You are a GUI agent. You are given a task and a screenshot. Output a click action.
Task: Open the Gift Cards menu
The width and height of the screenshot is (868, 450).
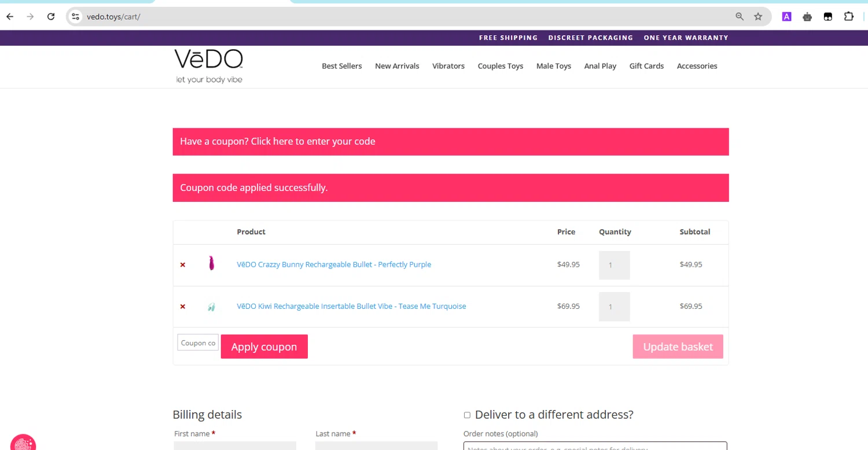[x=646, y=66]
